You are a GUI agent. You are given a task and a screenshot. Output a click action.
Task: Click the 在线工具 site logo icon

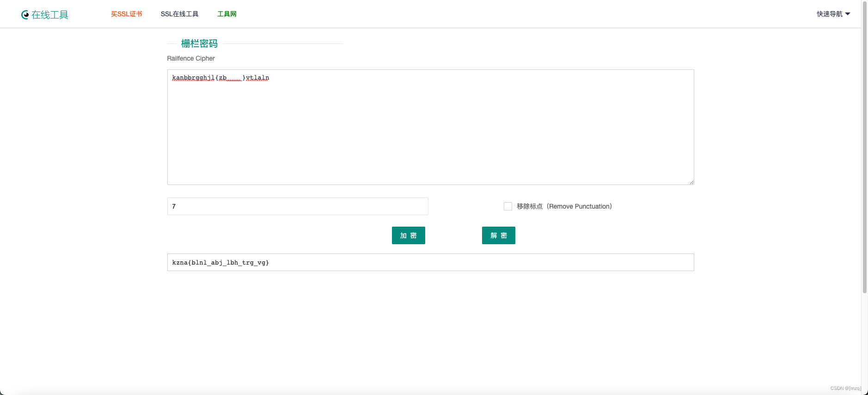click(x=25, y=15)
